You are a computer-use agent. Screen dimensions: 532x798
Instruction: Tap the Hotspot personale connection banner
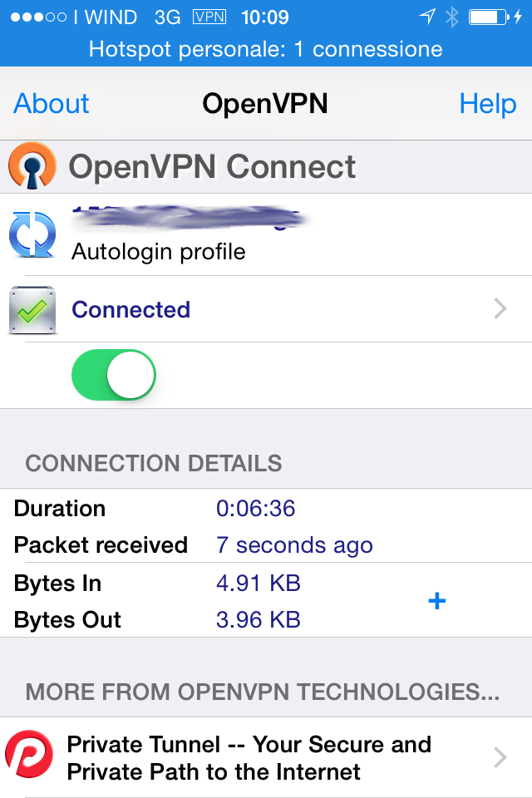coord(266,49)
